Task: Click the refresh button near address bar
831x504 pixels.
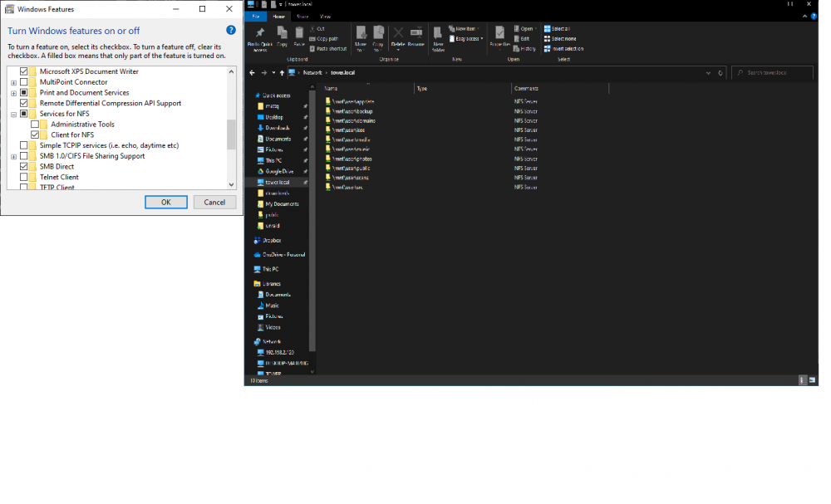Action: [x=720, y=73]
